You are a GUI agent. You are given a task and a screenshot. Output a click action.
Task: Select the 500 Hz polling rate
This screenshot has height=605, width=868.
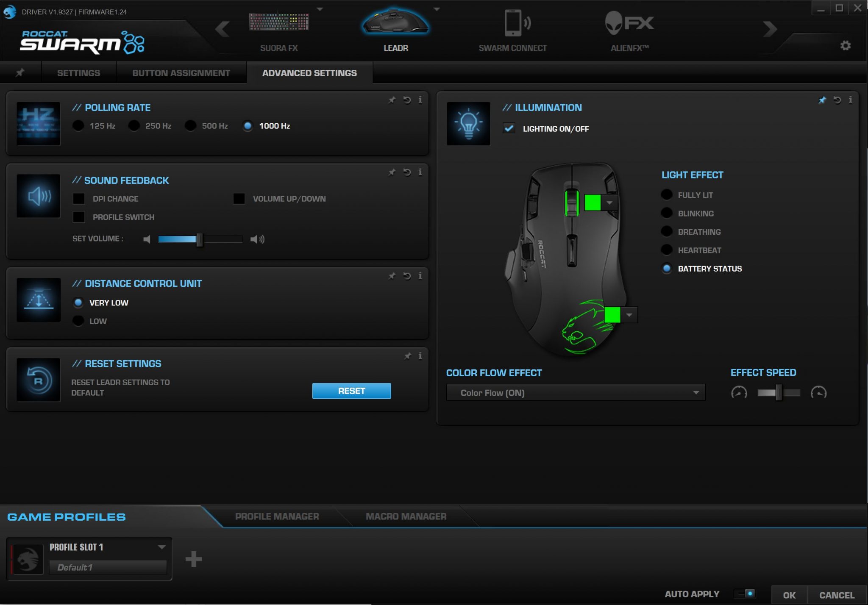pyautogui.click(x=191, y=126)
